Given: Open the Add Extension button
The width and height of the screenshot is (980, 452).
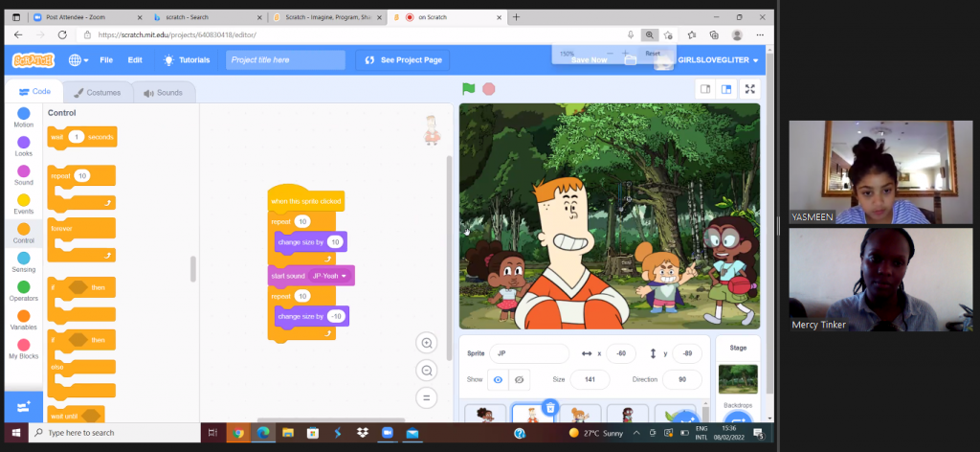Looking at the screenshot, I should point(24,407).
